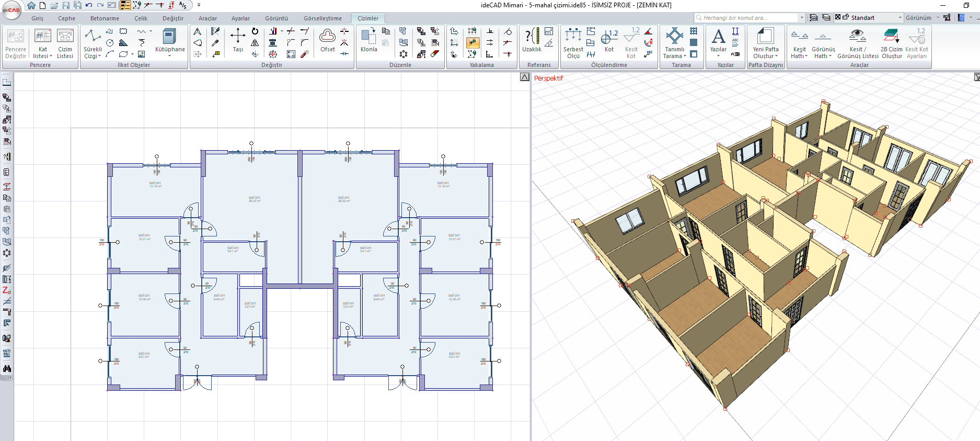
Task: Click the blue help question mark icon
Action: 961,17
